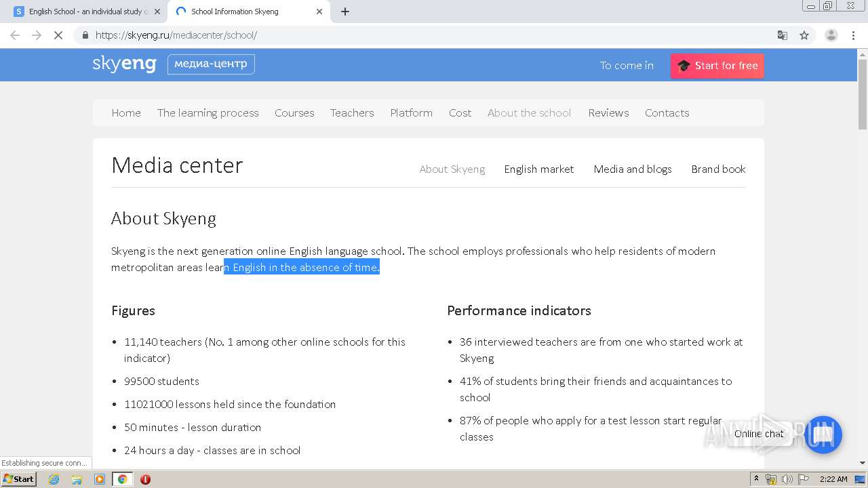Open the file explorer taskbar icon

[x=77, y=479]
